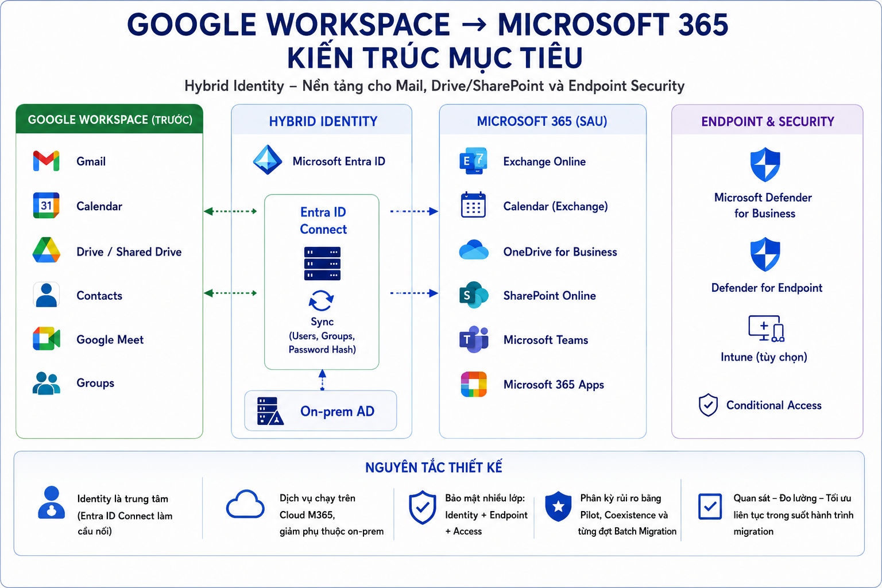This screenshot has height=588, width=882.
Task: Click the Gmail envelope icon
Action: point(47,161)
